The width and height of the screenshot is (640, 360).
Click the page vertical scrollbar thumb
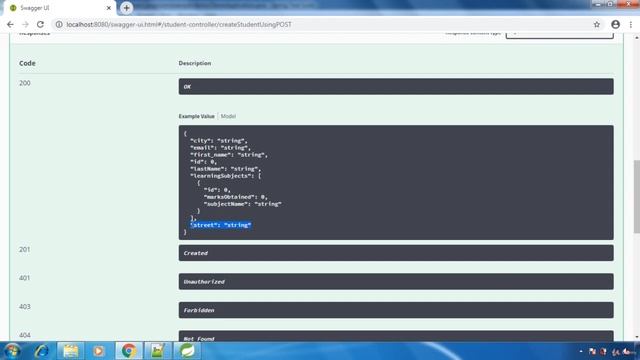click(636, 197)
